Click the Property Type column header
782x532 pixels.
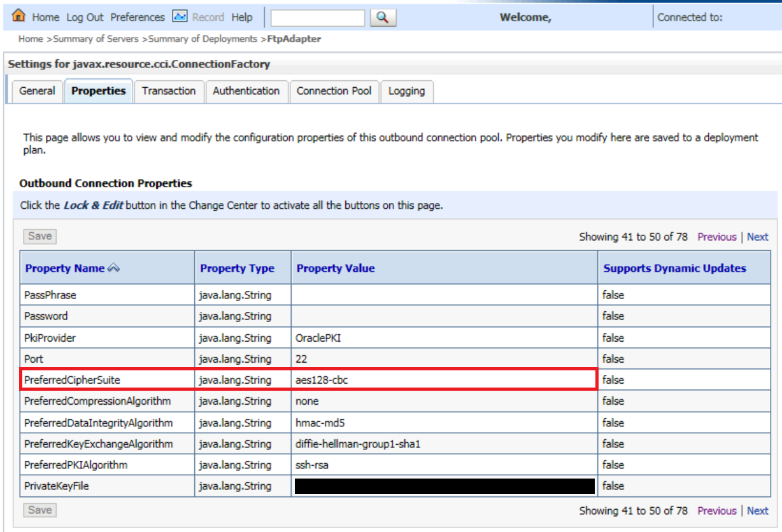237,269
